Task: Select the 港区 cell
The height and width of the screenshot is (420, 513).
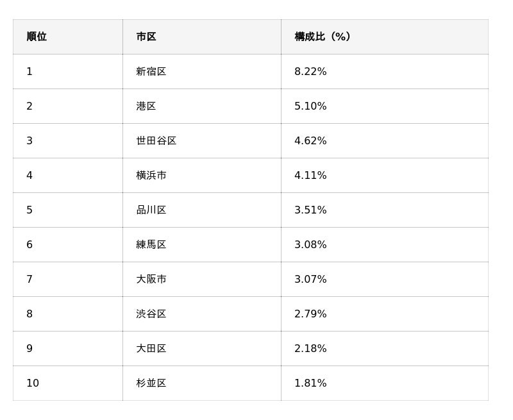Action: pos(146,106)
